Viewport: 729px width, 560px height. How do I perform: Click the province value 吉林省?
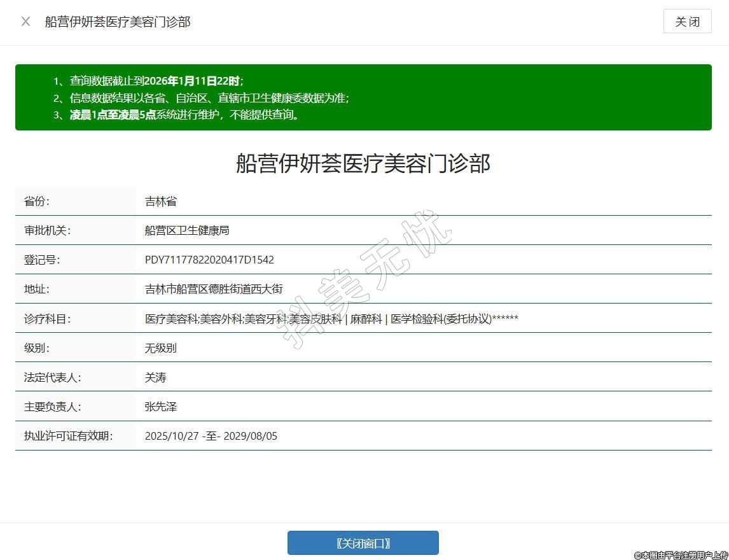point(161,201)
